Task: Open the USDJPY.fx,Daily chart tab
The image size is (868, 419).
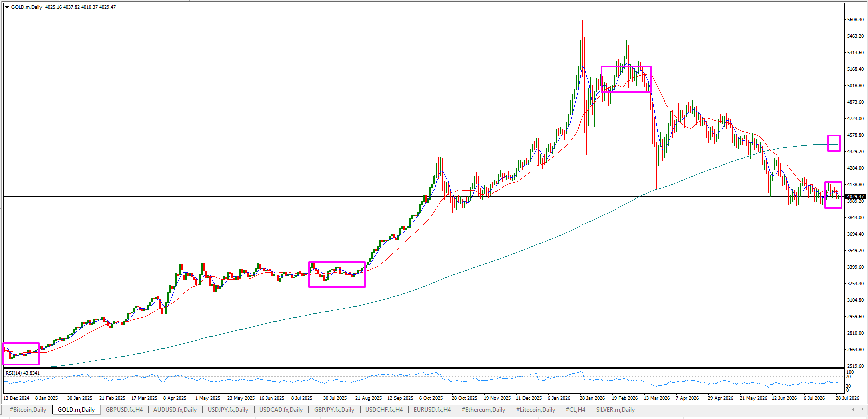Action: coord(228,410)
